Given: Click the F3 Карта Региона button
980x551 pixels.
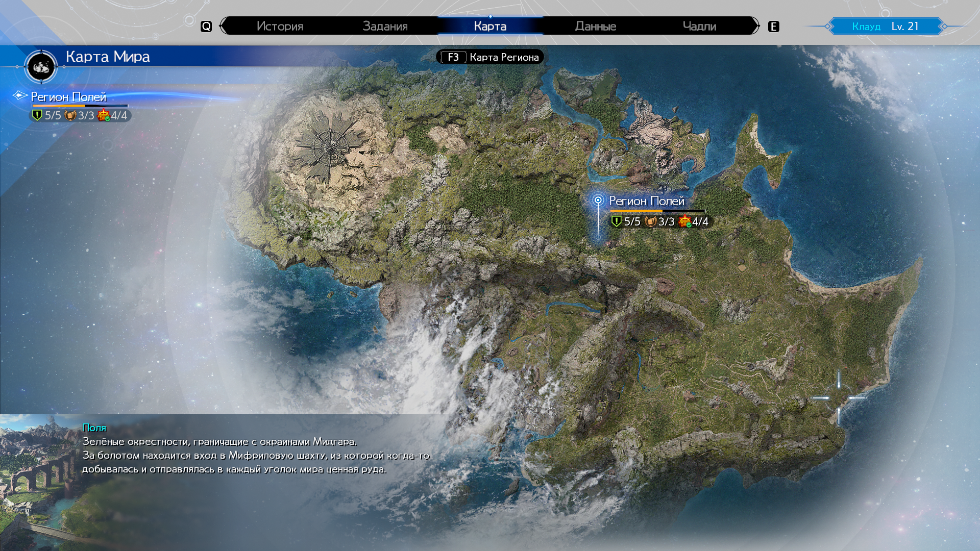Looking at the screenshot, I should click(x=490, y=57).
